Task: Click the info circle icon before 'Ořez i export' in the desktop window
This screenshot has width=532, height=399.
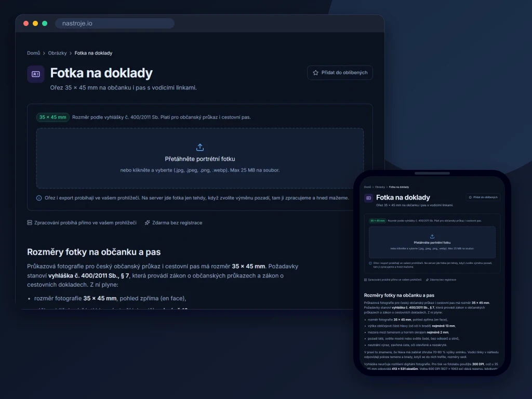Action: [39, 198]
